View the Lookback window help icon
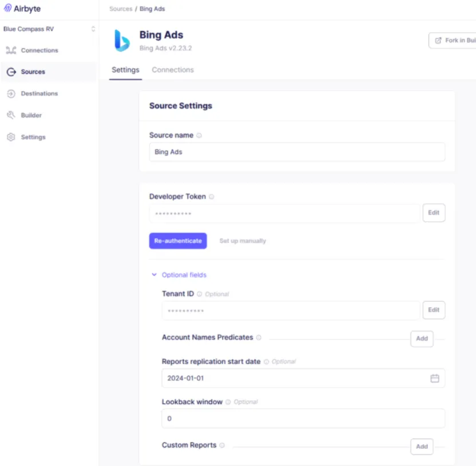Viewport: 476px width, 466px height. 228,402
